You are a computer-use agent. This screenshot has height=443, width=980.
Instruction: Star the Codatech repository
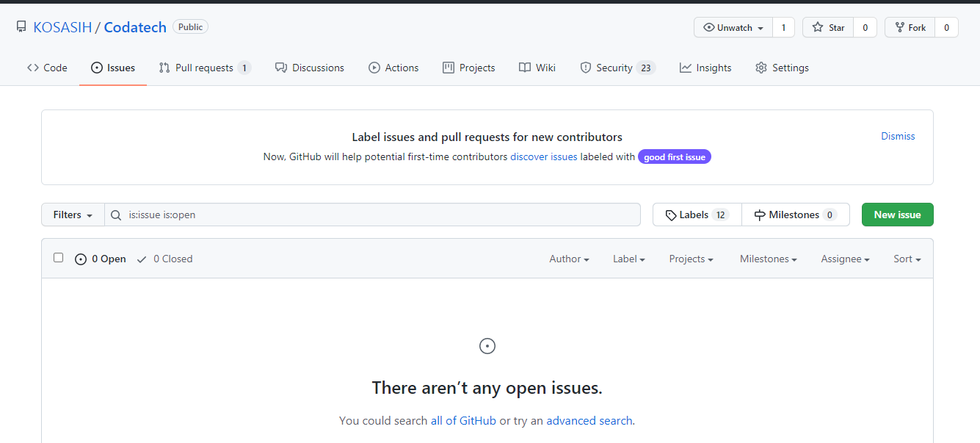click(x=828, y=28)
